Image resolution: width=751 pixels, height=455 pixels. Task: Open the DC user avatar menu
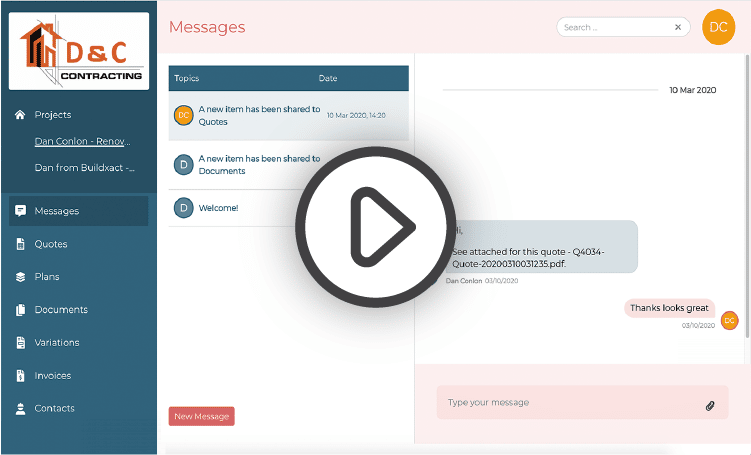[718, 27]
